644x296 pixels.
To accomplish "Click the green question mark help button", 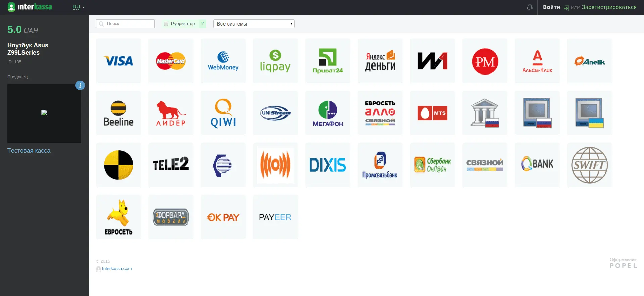I will tap(202, 24).
